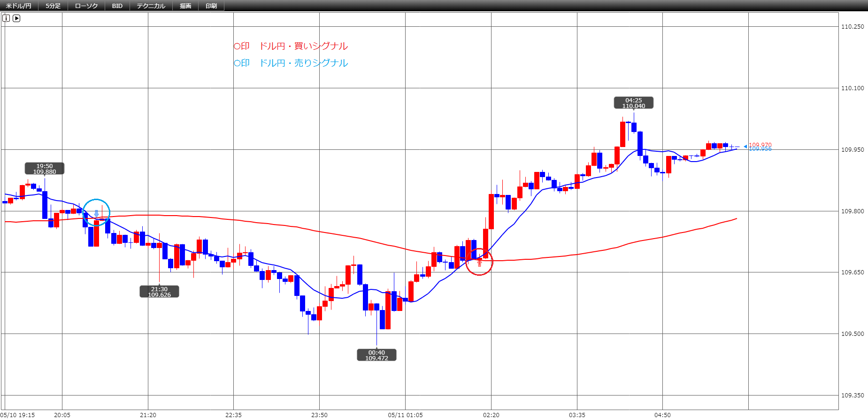868x419 pixels.
Task: Click the info icon above the chart
Action: coord(6,18)
